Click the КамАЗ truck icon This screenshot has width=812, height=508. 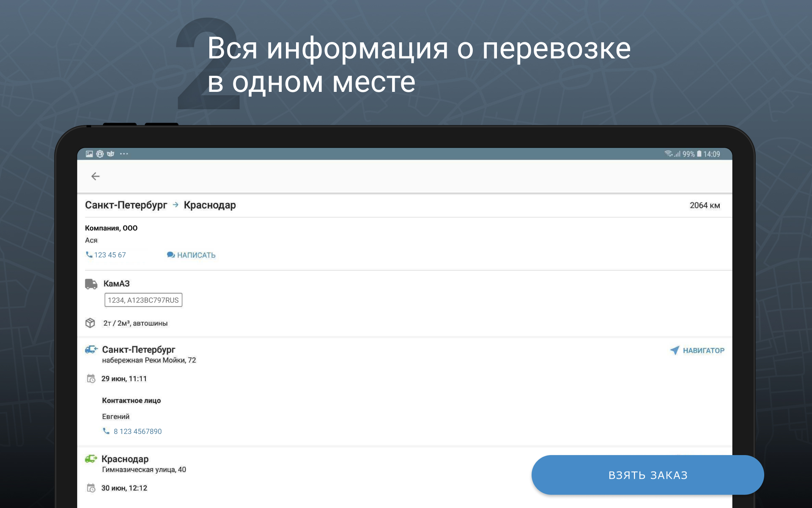pos(91,284)
